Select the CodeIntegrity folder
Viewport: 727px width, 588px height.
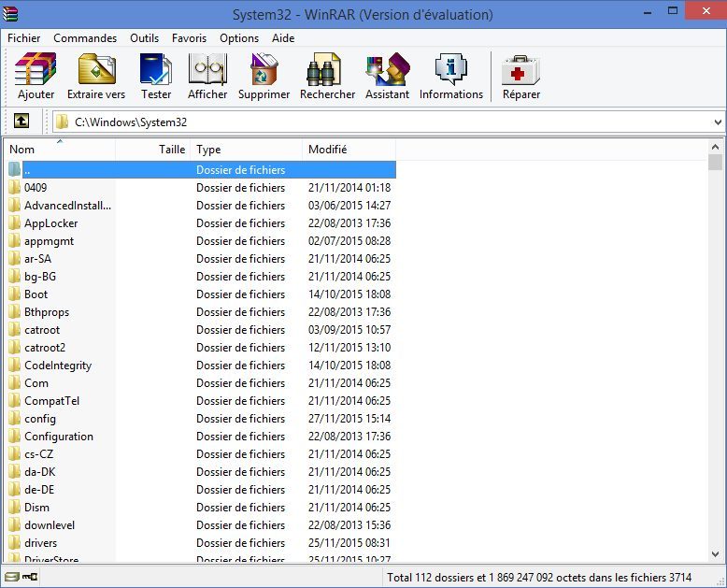(x=58, y=366)
